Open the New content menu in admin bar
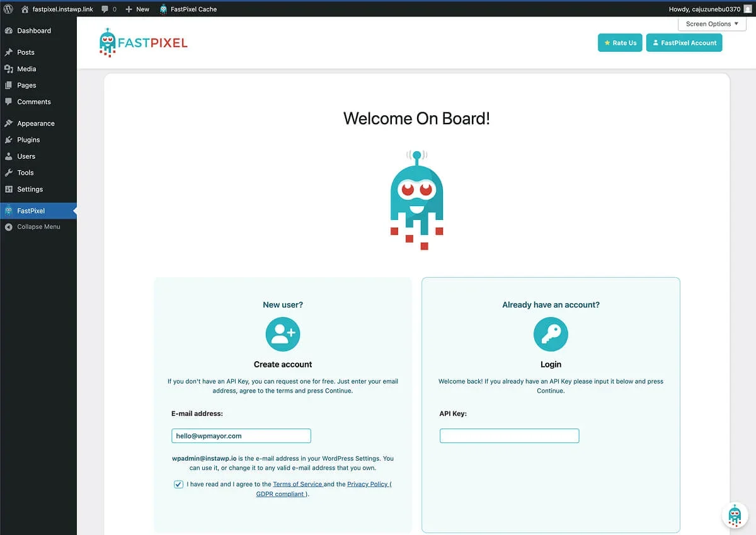The width and height of the screenshot is (756, 535). 137,9
